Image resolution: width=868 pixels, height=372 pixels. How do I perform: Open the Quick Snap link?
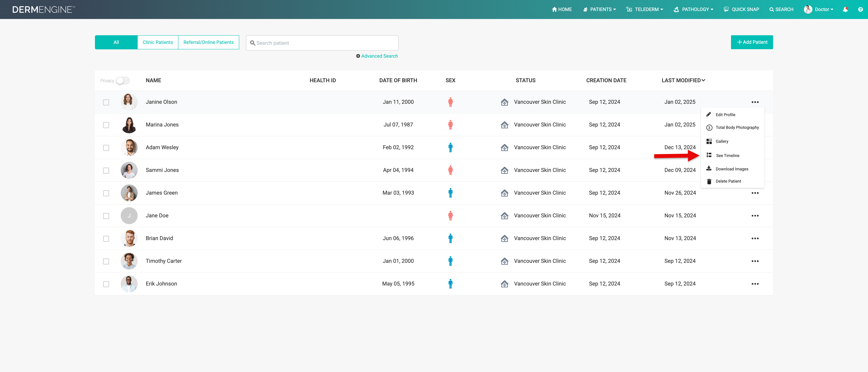click(741, 9)
